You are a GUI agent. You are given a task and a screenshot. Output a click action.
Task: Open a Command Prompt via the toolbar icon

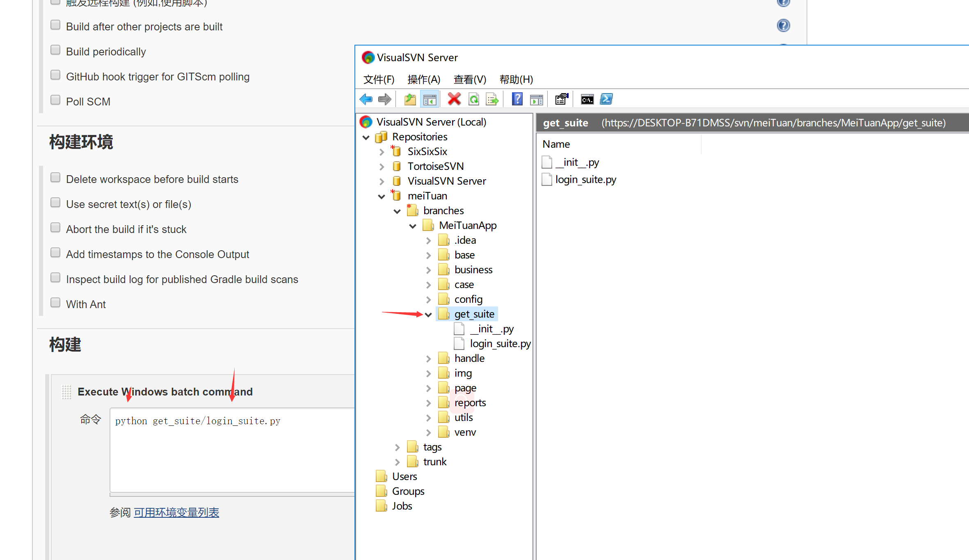point(587,99)
